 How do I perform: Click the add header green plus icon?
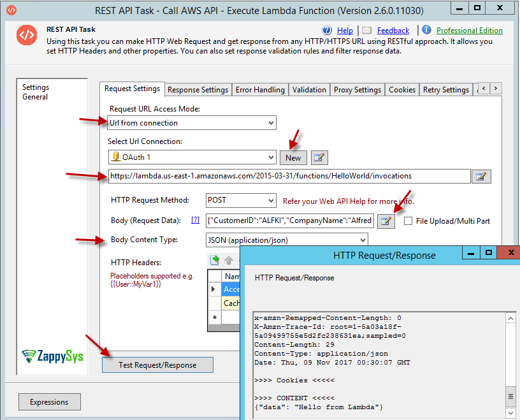(x=215, y=261)
